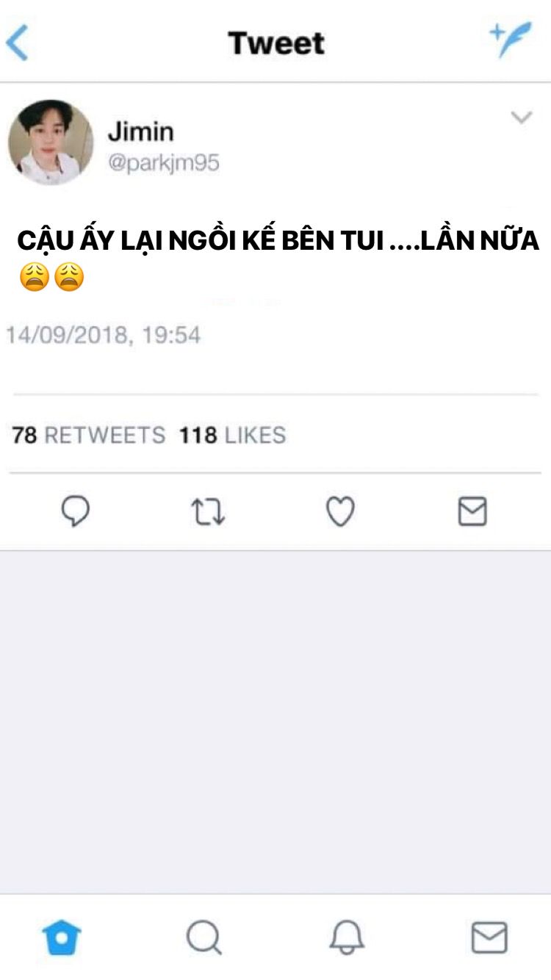Open the @parkjm95 handle
551x980 pixels.
[x=164, y=162]
